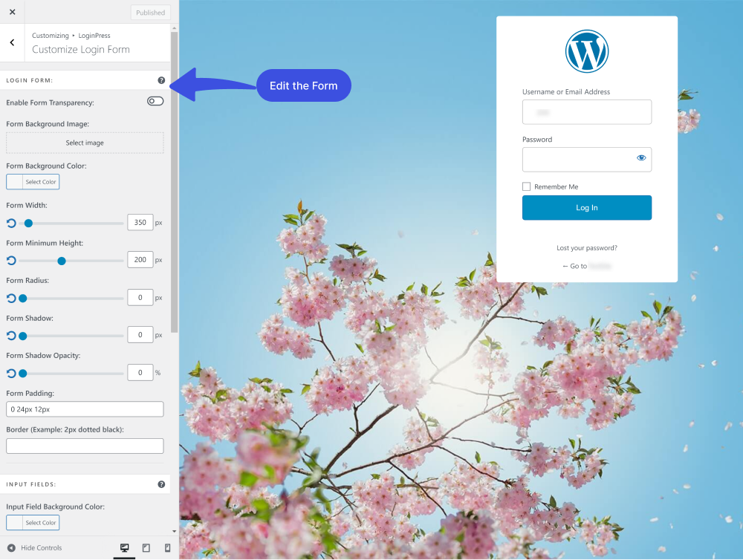The width and height of the screenshot is (743, 560).
Task: Click the "INPUT FIELDS:" section header
Action: tap(30, 484)
